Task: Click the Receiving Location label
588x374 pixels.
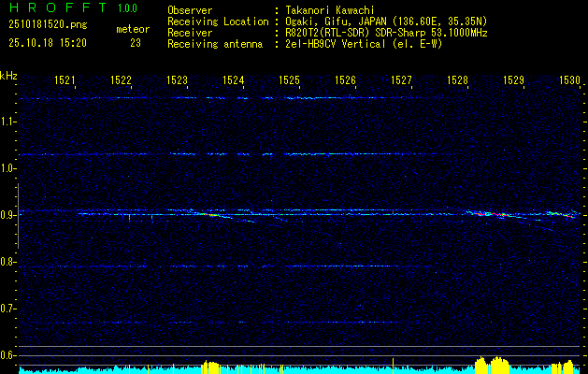Action: pos(218,22)
